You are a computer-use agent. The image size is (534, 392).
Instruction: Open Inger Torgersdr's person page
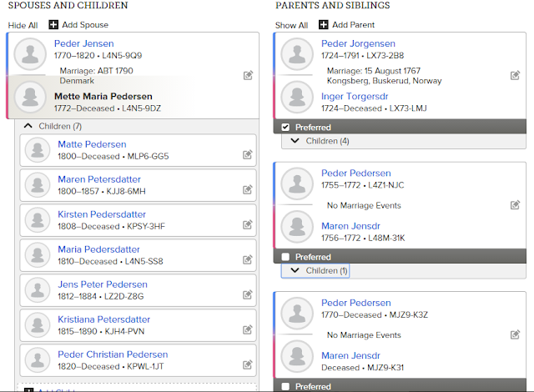(x=355, y=97)
